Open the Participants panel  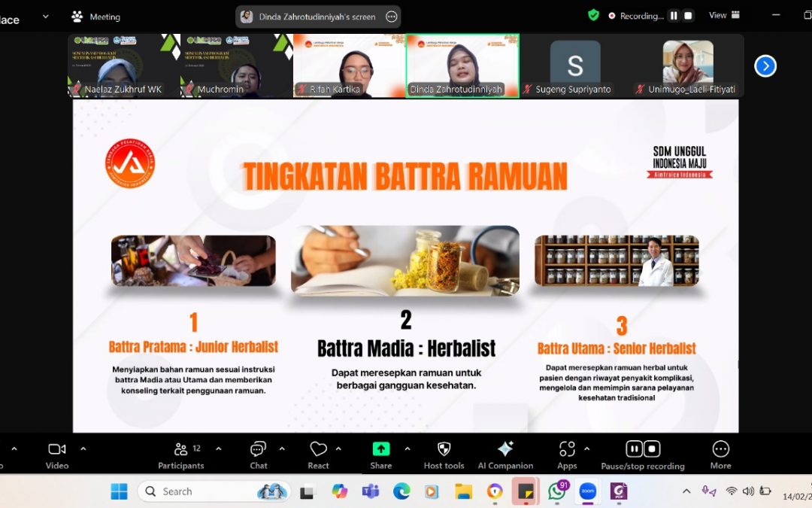point(180,455)
